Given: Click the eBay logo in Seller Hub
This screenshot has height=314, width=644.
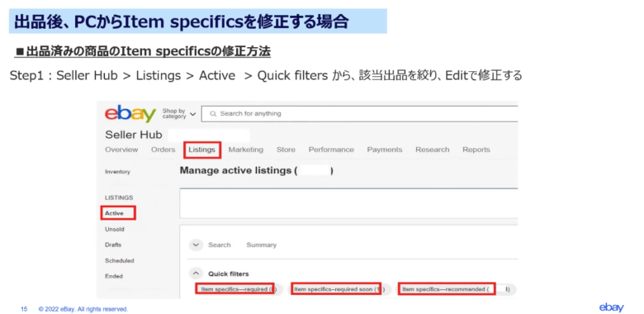Looking at the screenshot, I should coord(130,113).
